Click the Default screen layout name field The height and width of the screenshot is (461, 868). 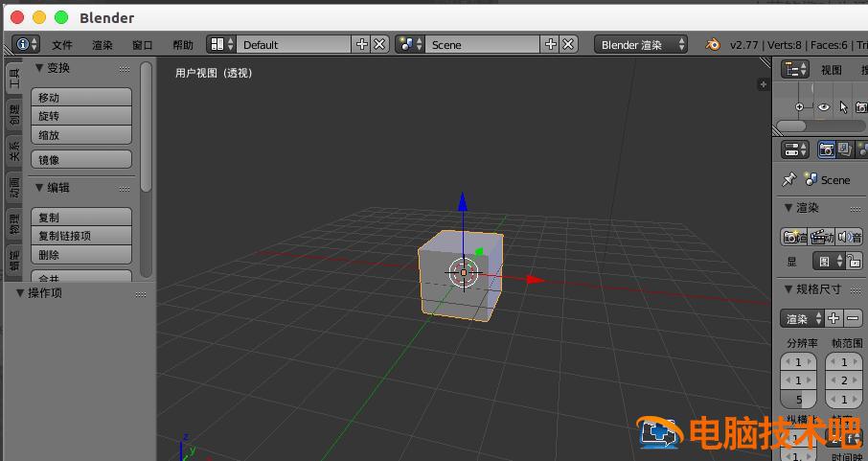coord(294,44)
